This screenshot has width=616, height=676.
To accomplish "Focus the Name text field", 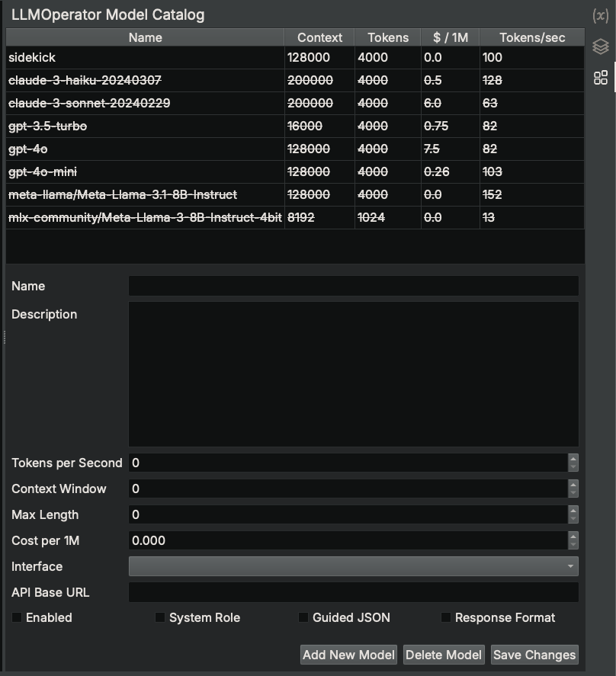I will (353, 287).
